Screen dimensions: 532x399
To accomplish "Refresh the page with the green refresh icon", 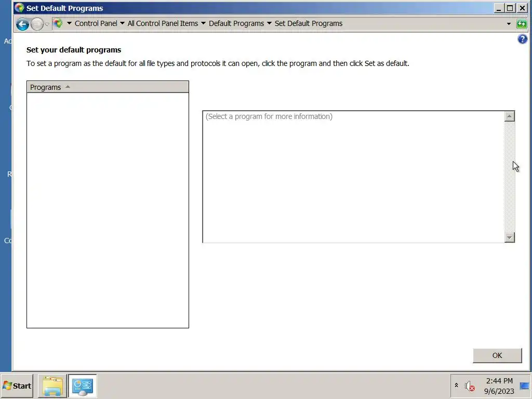I will (522, 24).
